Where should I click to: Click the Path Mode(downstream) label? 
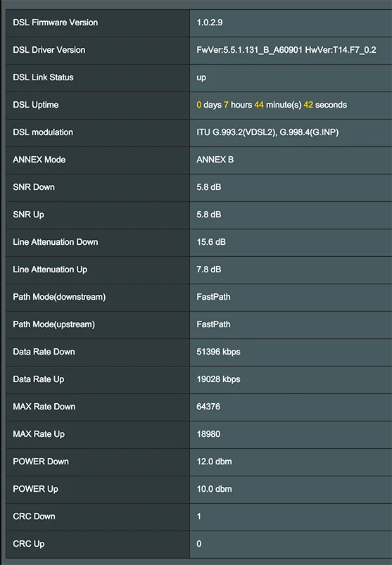[59, 297]
